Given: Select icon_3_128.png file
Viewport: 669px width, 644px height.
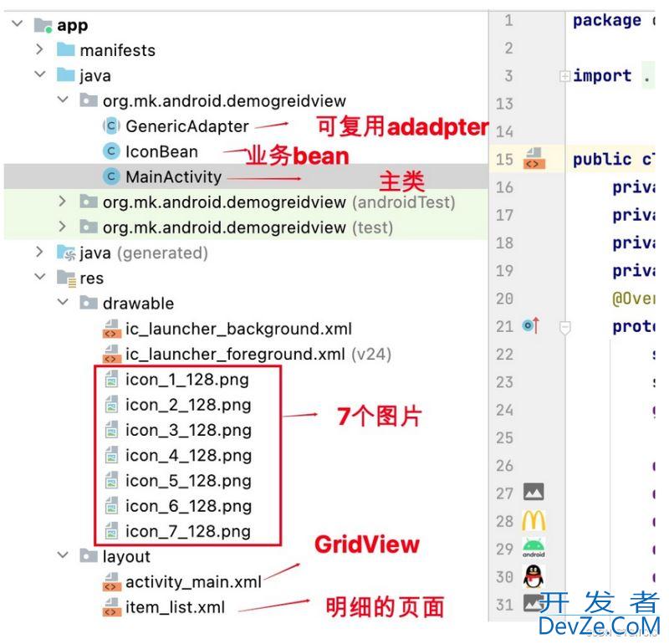Looking at the screenshot, I should coord(188,430).
